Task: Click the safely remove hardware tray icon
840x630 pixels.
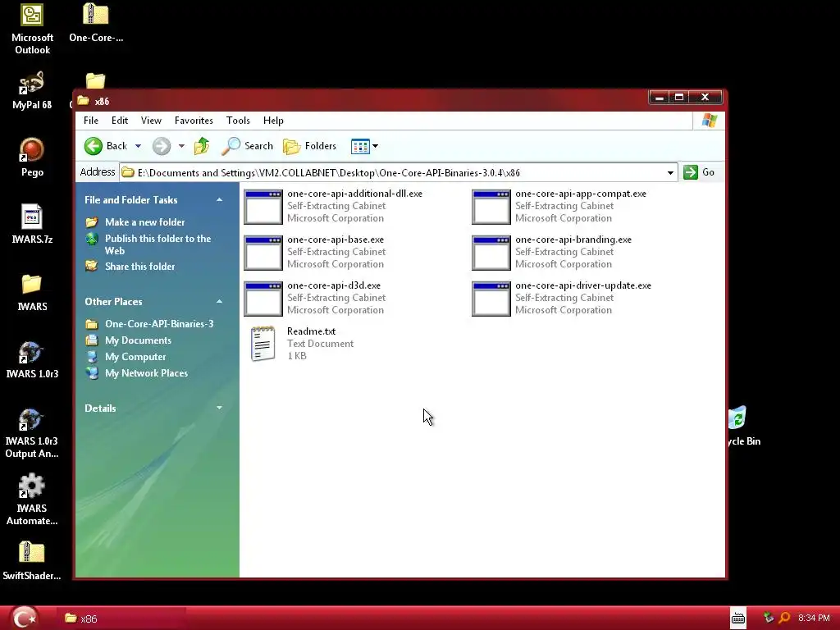Action: point(769,618)
